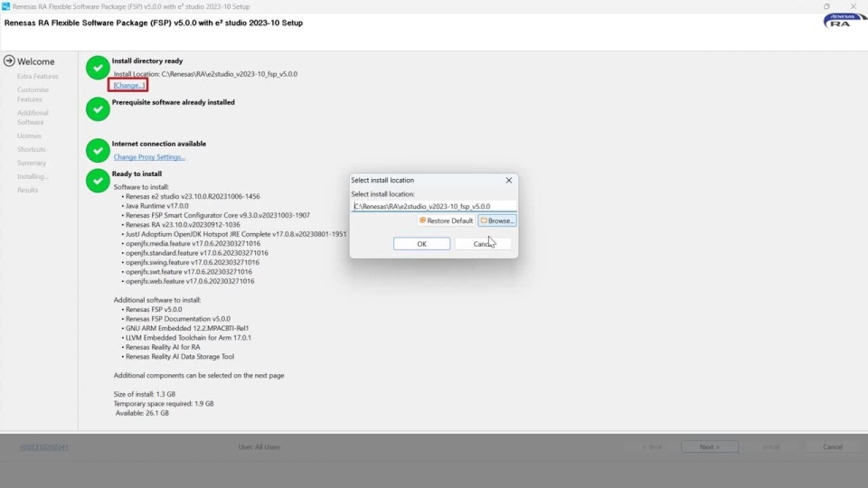Click OK in Select install location dialog
Screen dimensions: 868x488
click(x=421, y=244)
